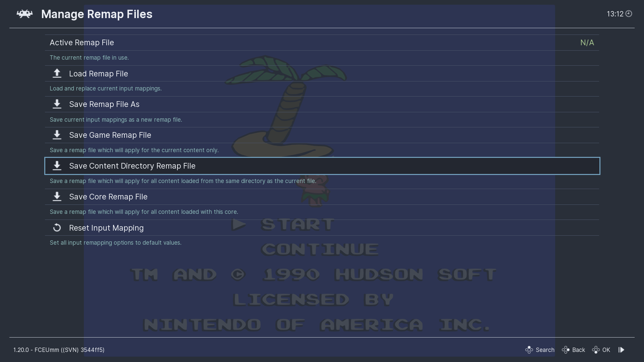Open the Active Remap File entry
The image size is (644, 362).
pos(82,43)
